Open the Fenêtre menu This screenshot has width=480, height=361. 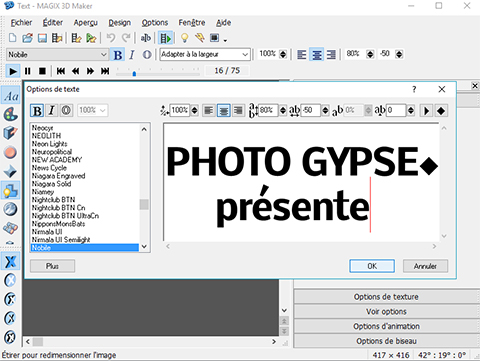pos(192,23)
